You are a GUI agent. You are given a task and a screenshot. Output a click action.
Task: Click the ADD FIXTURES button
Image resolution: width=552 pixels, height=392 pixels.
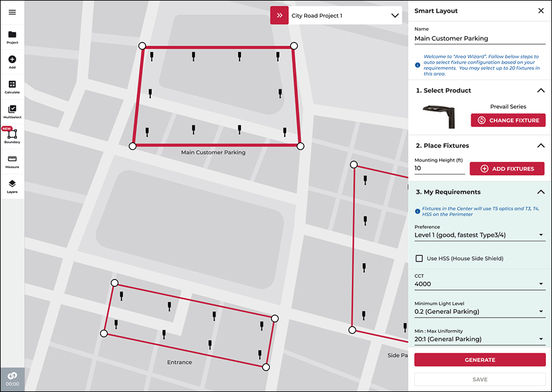(507, 169)
